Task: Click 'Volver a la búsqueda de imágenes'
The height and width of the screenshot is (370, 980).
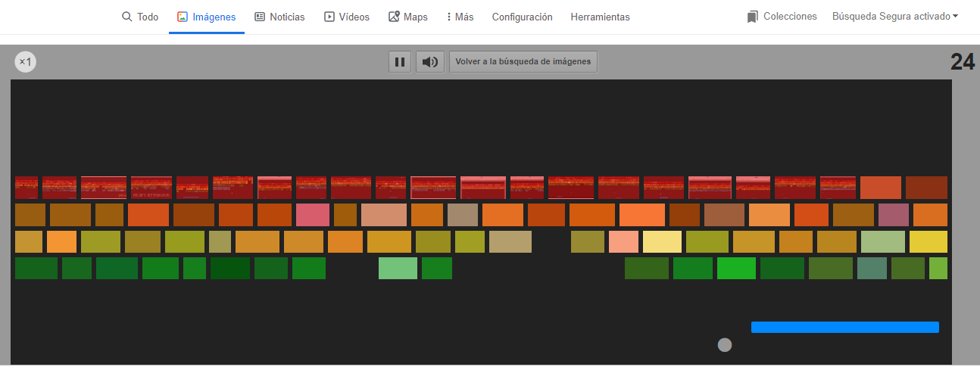Action: 523,61
